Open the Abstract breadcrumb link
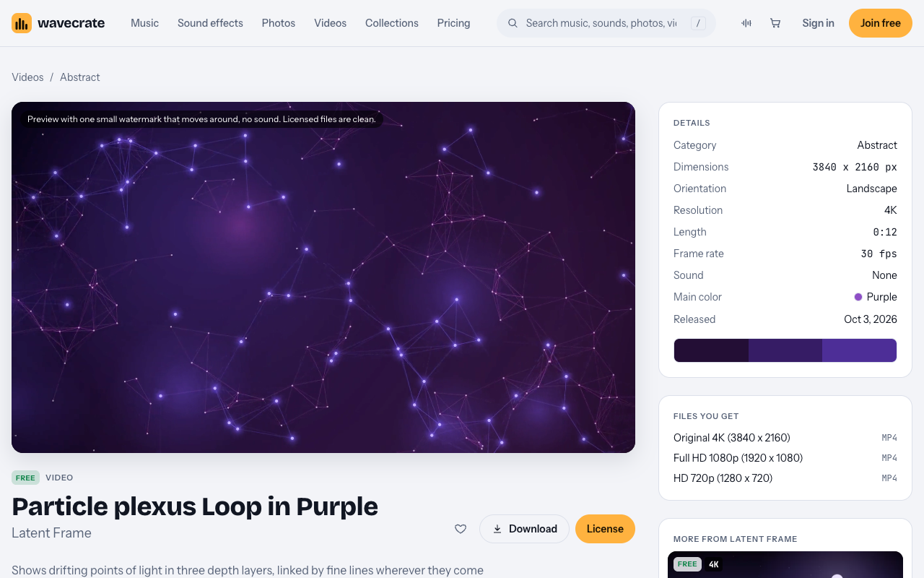 [x=80, y=77]
